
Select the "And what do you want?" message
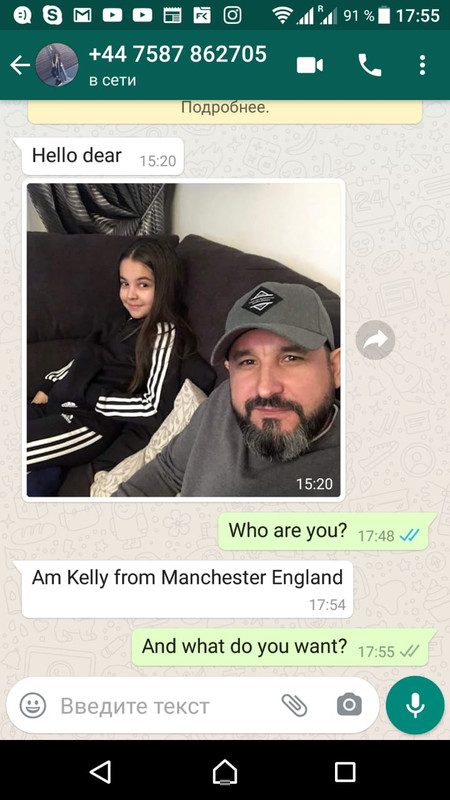[x=284, y=647]
